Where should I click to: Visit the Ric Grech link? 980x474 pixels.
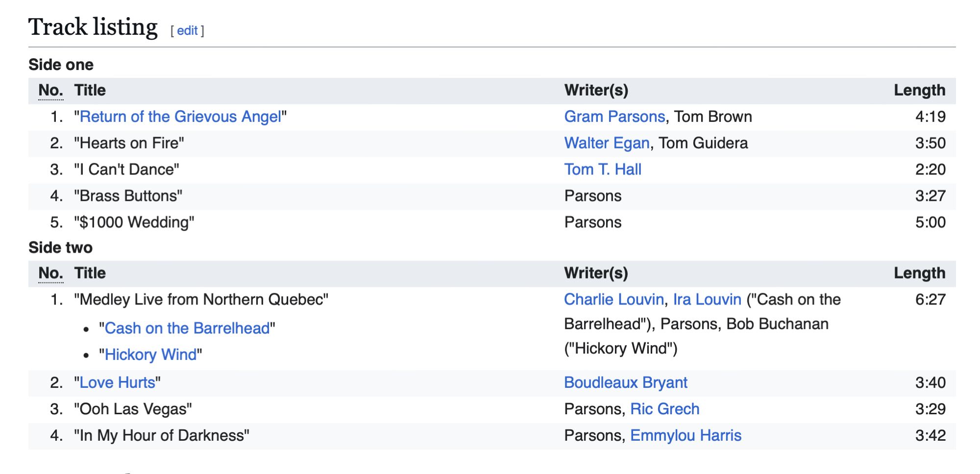click(665, 409)
